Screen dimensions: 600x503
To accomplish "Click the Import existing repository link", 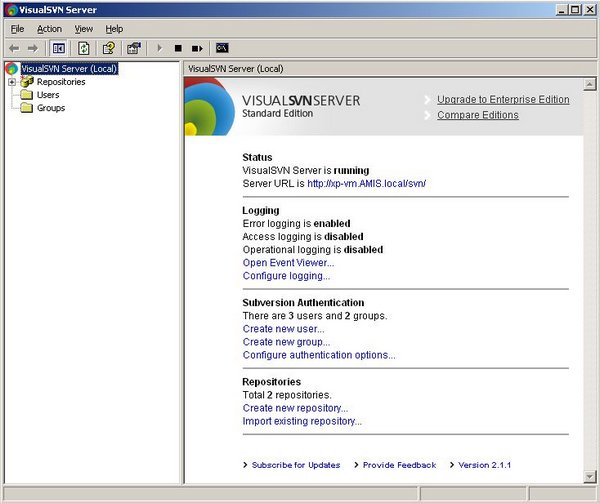I will 302,422.
